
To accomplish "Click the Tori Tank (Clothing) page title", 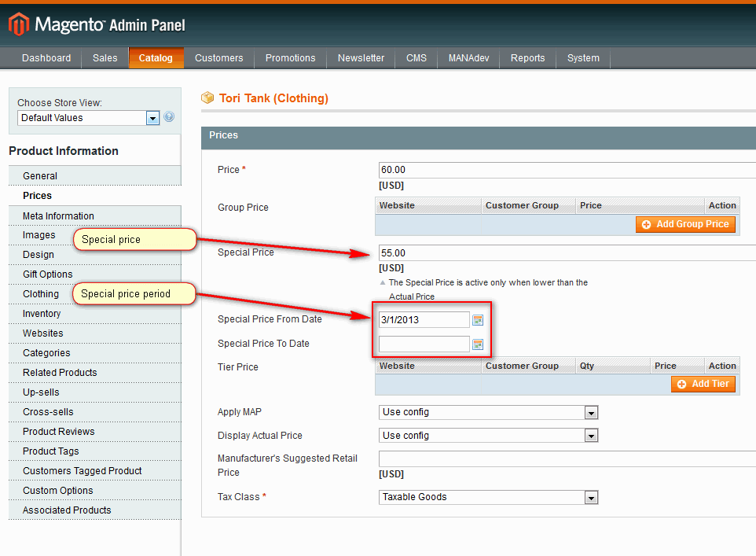I will tap(273, 98).
